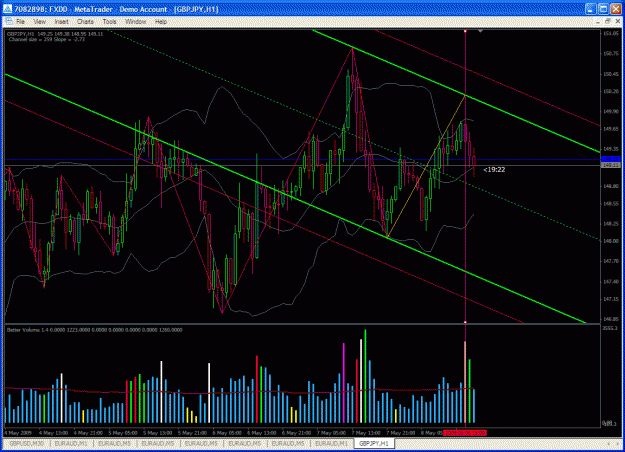
Task: Open the View menu
Action: point(39,22)
